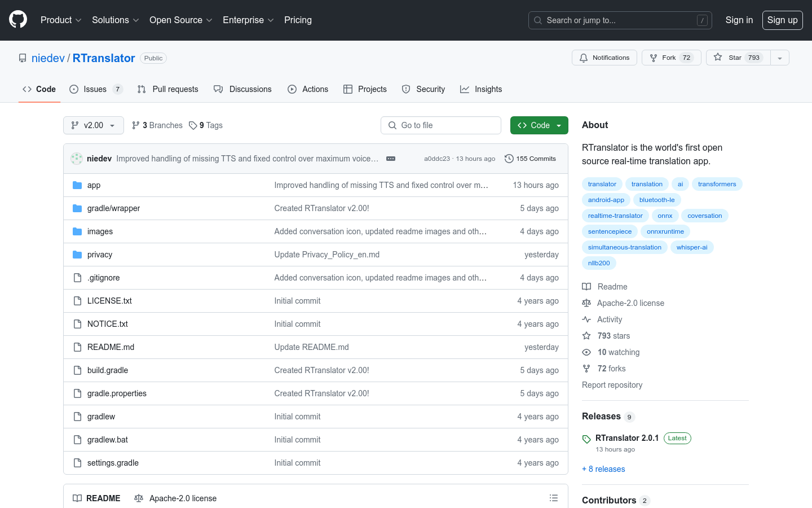Image resolution: width=812 pixels, height=508 pixels.
Task: Switch to the Pull requests tab
Action: (168, 89)
